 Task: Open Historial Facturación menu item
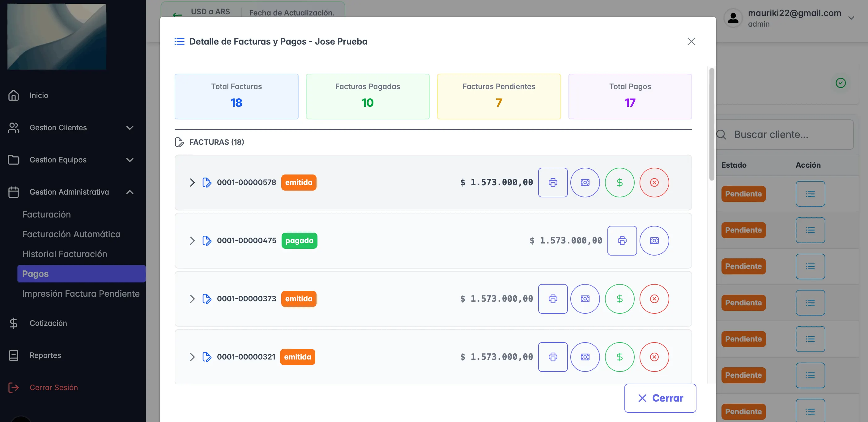point(65,254)
